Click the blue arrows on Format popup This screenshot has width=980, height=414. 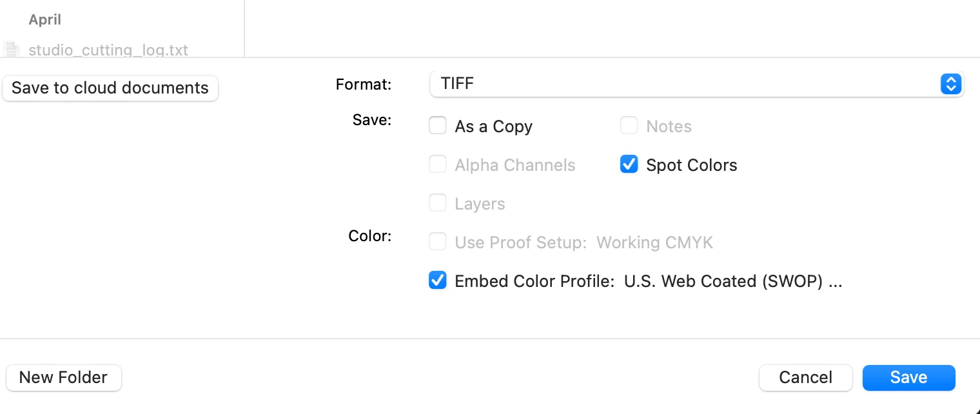(x=951, y=84)
